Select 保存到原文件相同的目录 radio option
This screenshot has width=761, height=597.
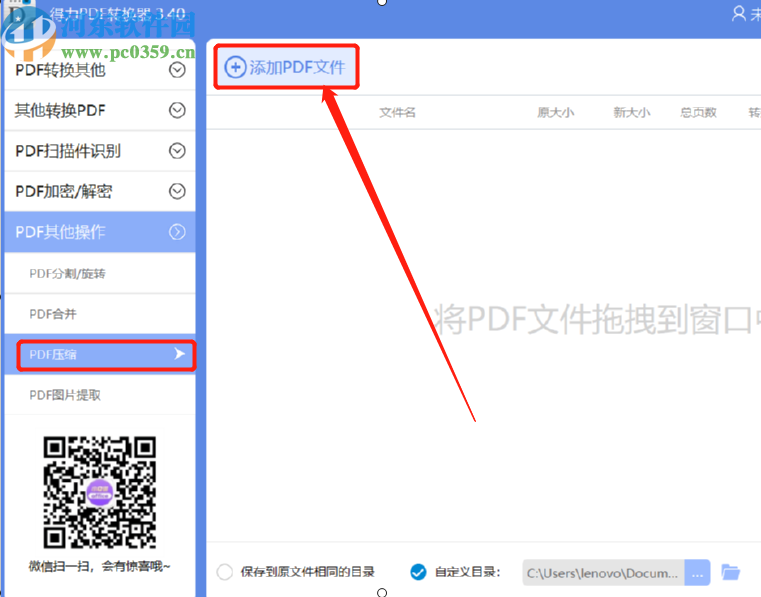225,572
